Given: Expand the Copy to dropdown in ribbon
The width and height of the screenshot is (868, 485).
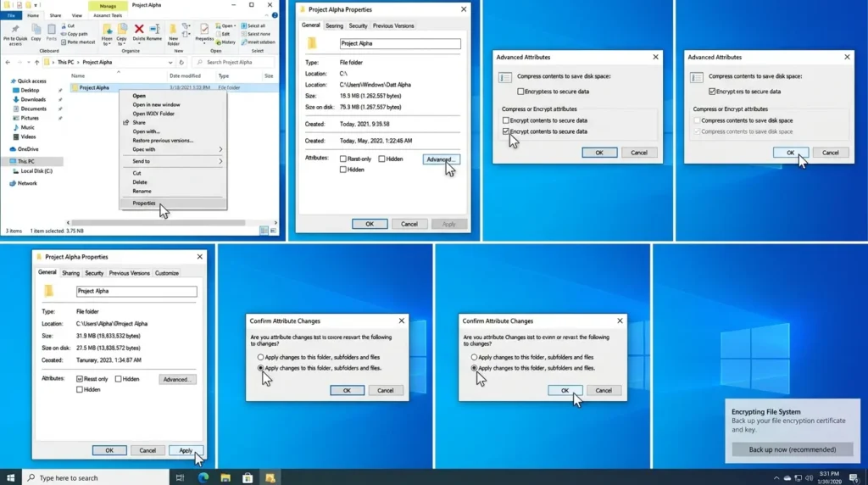Looking at the screenshot, I should pyautogui.click(x=122, y=44).
